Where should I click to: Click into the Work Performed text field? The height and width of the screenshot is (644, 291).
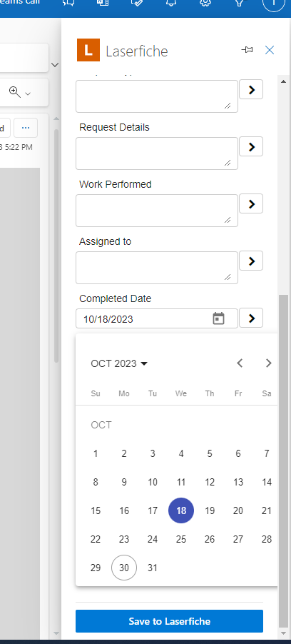coord(157,211)
